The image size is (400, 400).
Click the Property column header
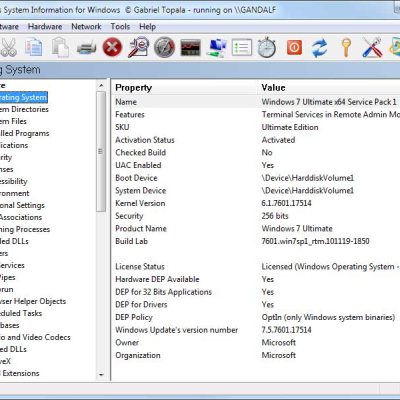tap(184, 88)
